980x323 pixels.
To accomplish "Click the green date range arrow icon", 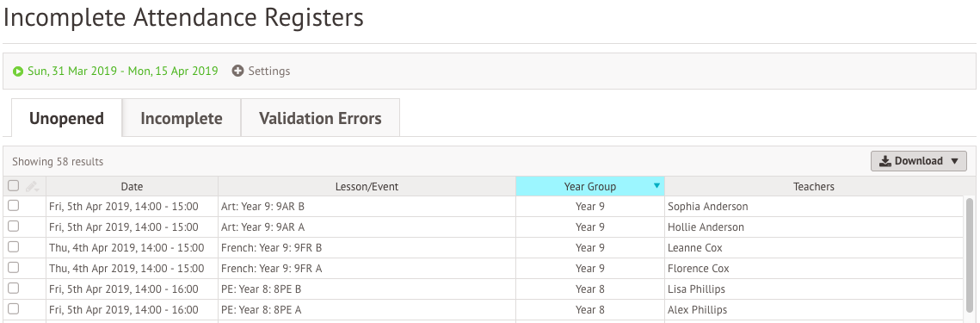I will coord(18,71).
